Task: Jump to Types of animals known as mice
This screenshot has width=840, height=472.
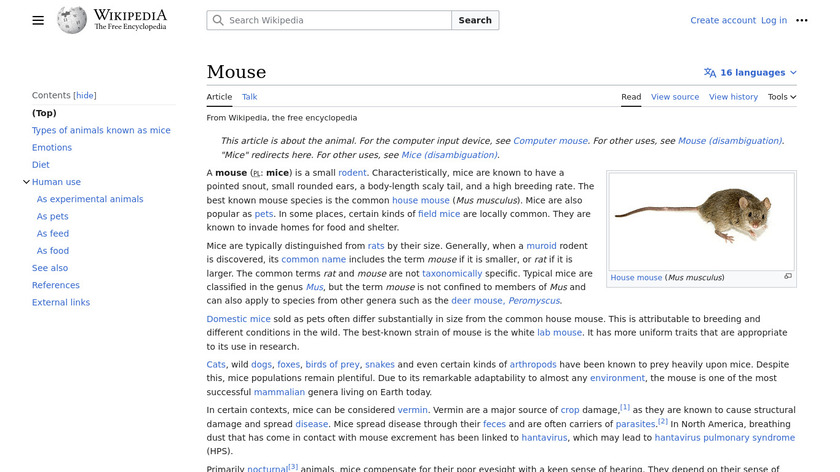Action: click(x=101, y=130)
